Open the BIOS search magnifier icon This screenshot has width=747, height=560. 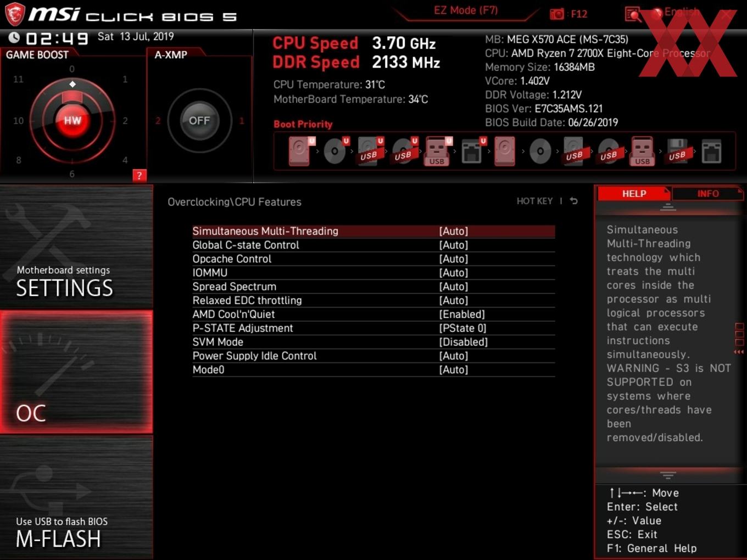(633, 14)
